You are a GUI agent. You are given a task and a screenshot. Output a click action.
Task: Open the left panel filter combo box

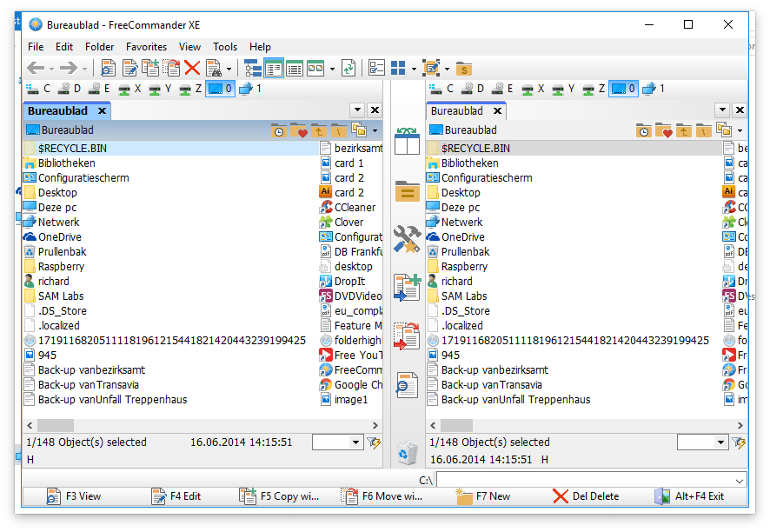pos(338,442)
